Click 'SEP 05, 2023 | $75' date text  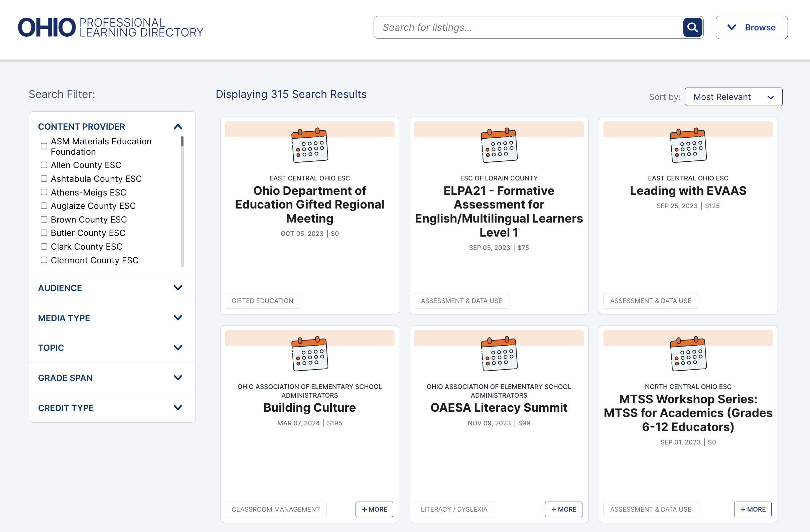click(499, 248)
